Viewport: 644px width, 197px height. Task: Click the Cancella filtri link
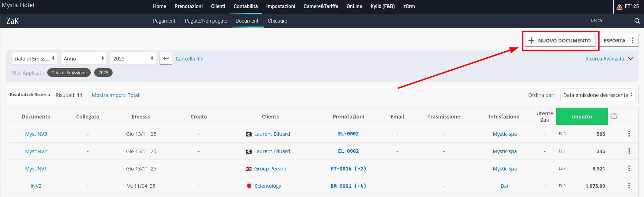(x=191, y=59)
